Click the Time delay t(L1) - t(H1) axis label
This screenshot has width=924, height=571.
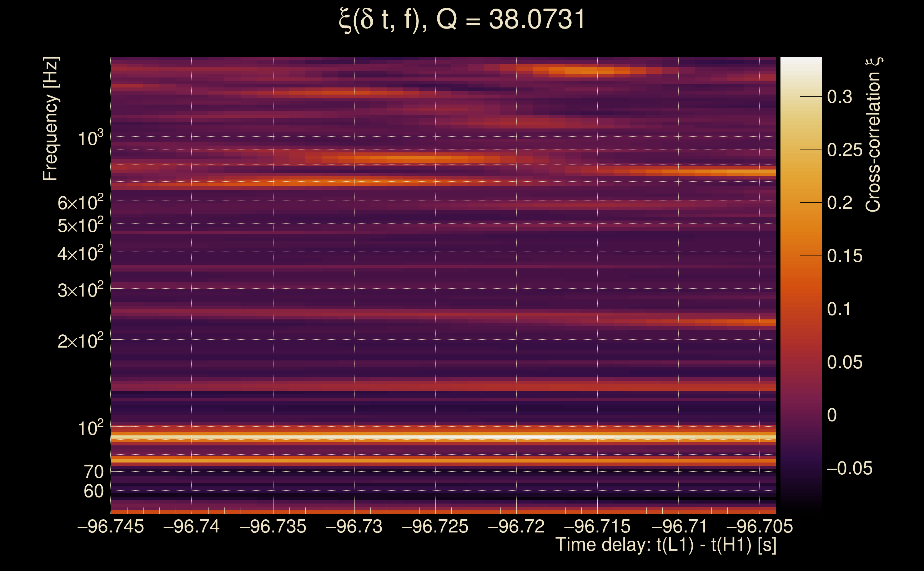point(666,545)
